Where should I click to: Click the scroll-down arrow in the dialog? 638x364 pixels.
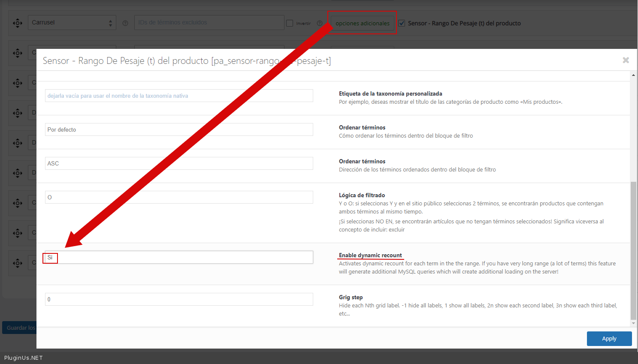633,323
